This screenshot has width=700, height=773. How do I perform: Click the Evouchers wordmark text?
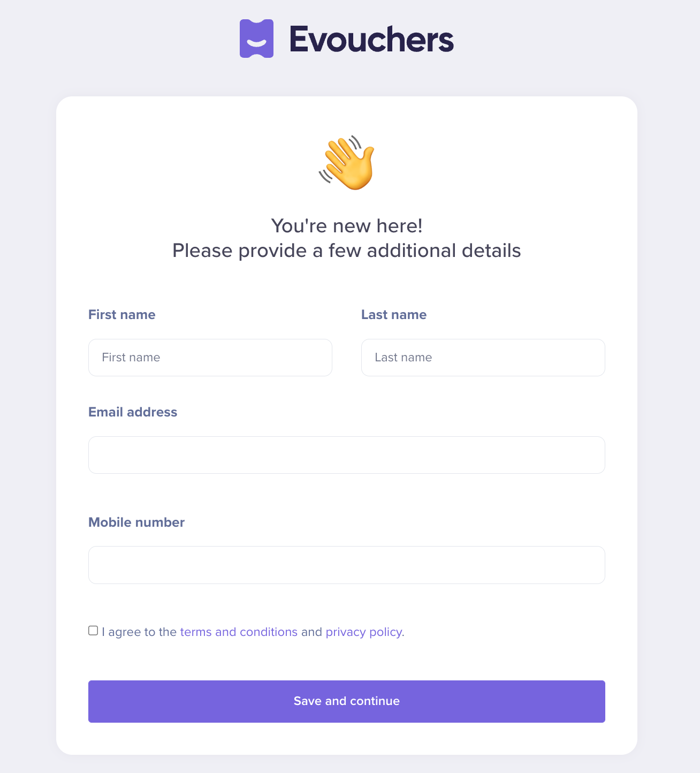(x=371, y=39)
